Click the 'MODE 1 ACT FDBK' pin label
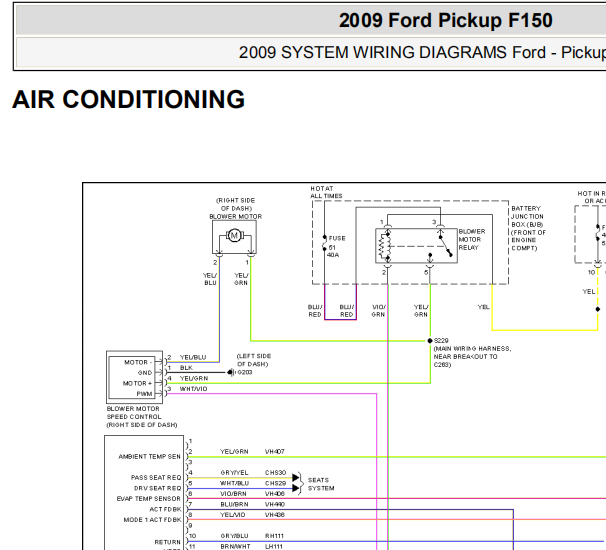The height and width of the screenshot is (550, 606). click(x=152, y=520)
